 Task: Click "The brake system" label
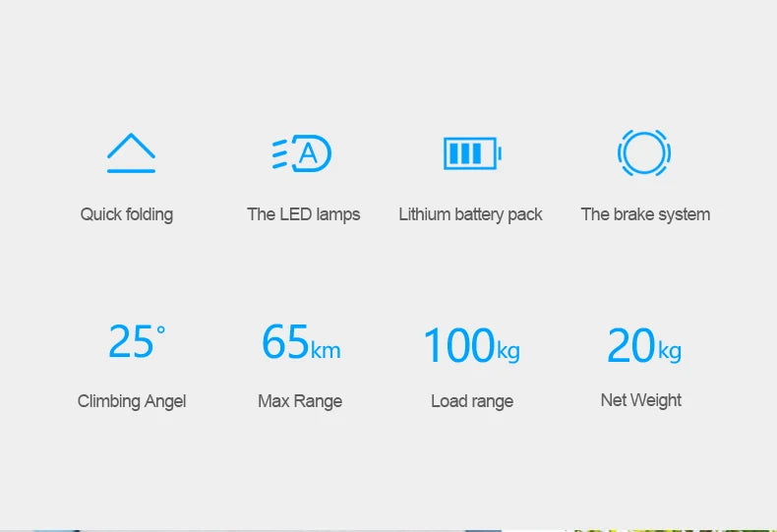tap(645, 214)
